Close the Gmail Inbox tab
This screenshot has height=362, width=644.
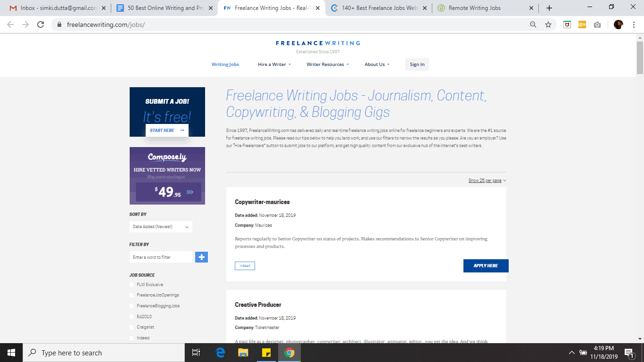104,8
